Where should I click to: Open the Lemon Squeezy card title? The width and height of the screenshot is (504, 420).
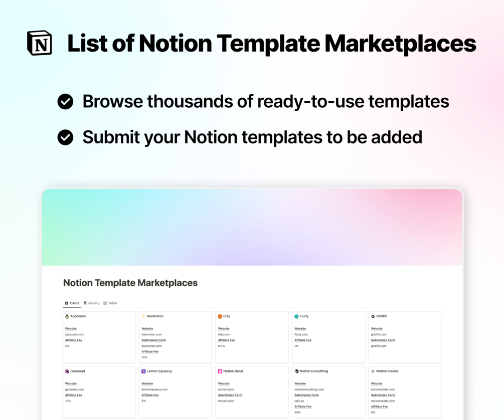159,371
